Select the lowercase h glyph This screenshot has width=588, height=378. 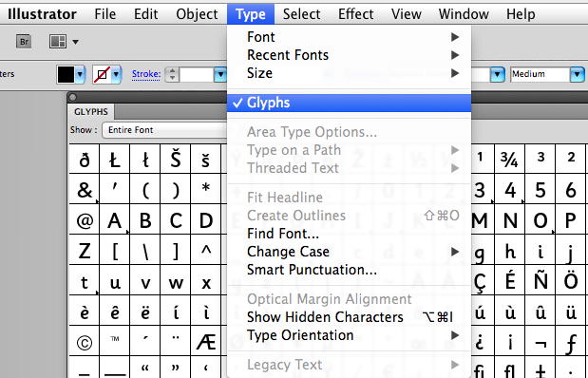[x=510, y=250]
